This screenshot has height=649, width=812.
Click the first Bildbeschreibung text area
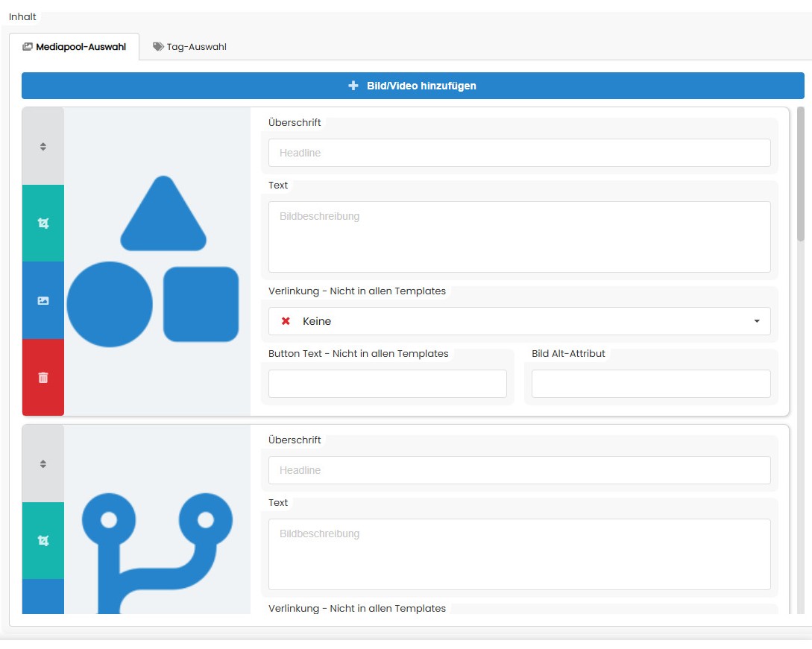point(519,236)
